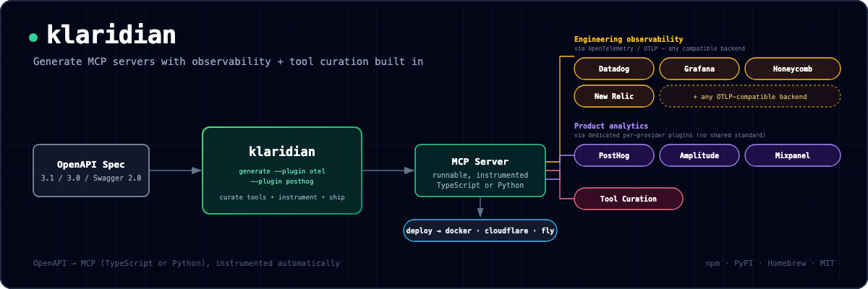Click downward arrowhead above deploy pill
This screenshot has width=868, height=289.
(x=480, y=212)
